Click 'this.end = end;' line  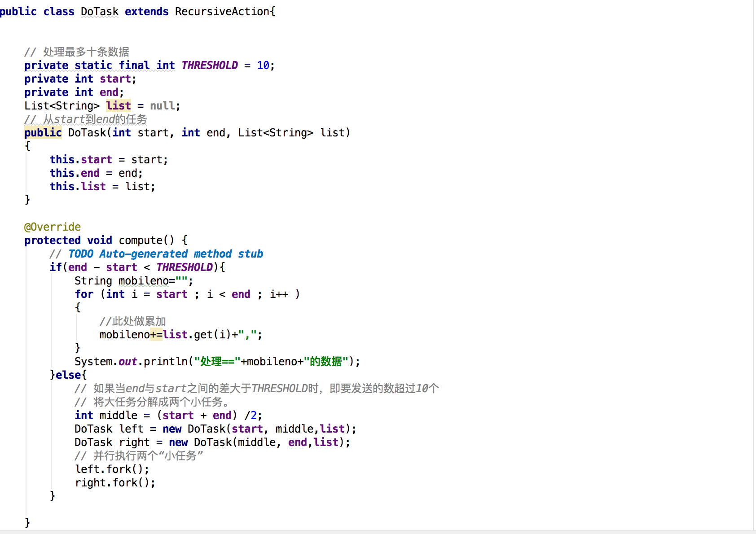point(96,173)
